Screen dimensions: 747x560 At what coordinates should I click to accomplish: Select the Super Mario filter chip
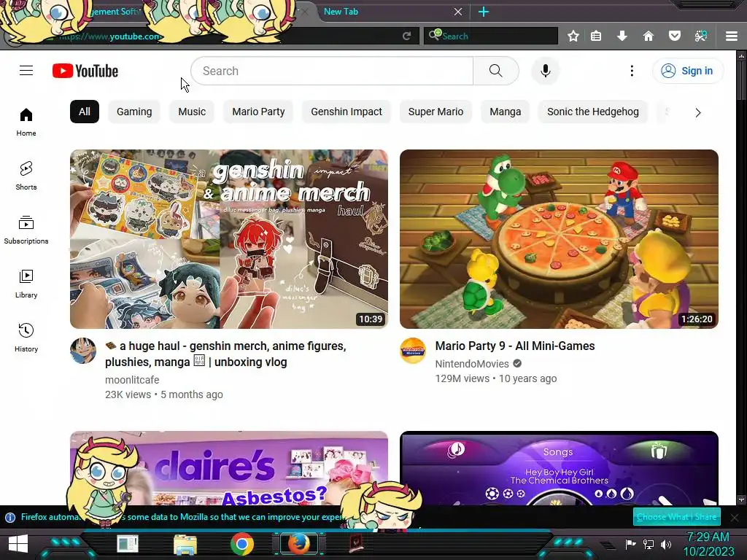click(436, 112)
